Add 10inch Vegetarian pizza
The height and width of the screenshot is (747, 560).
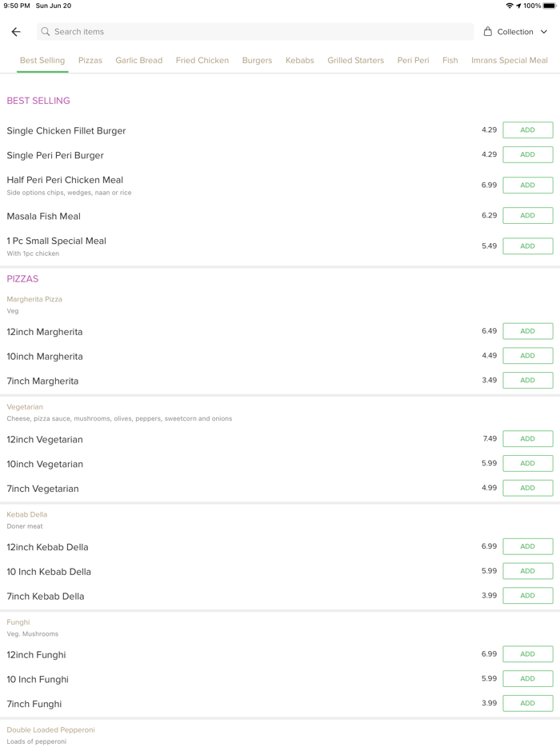tap(527, 463)
